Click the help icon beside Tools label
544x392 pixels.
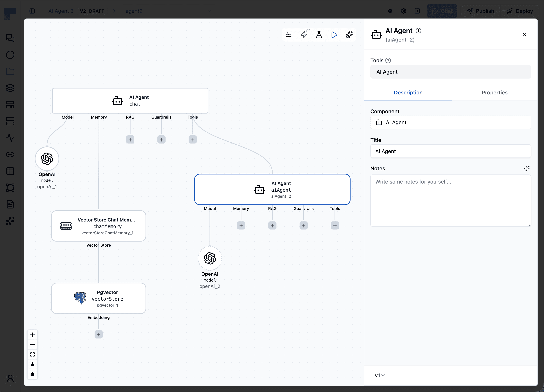coord(388,60)
